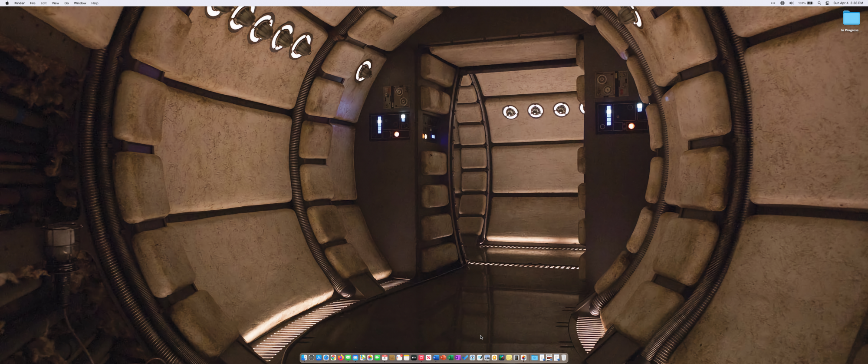Viewport: 868px width, 364px height.
Task: Open Calendar showing date 4
Action: tap(385, 357)
